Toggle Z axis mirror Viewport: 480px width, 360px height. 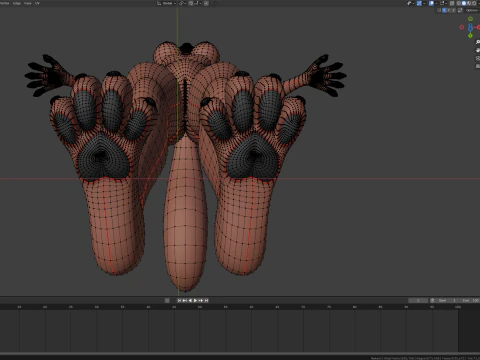pos(454,10)
